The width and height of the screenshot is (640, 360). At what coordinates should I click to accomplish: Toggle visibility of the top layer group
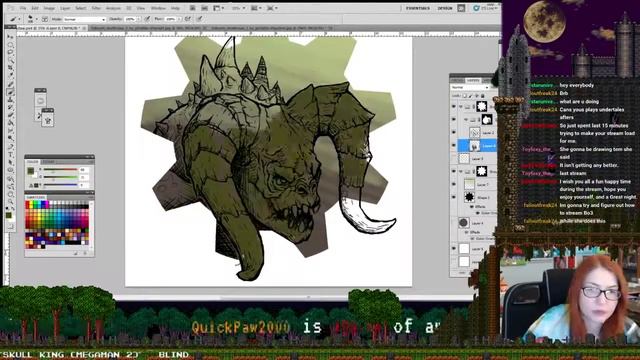coord(454,107)
